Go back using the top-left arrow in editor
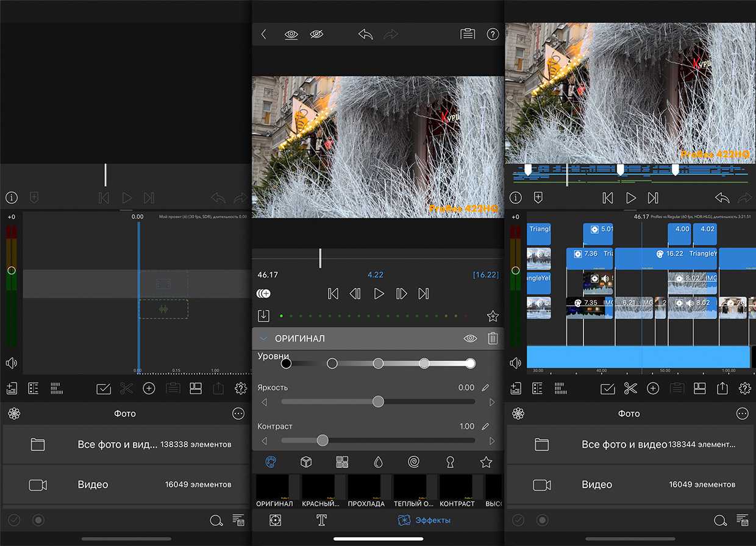The image size is (756, 546). pos(264,35)
